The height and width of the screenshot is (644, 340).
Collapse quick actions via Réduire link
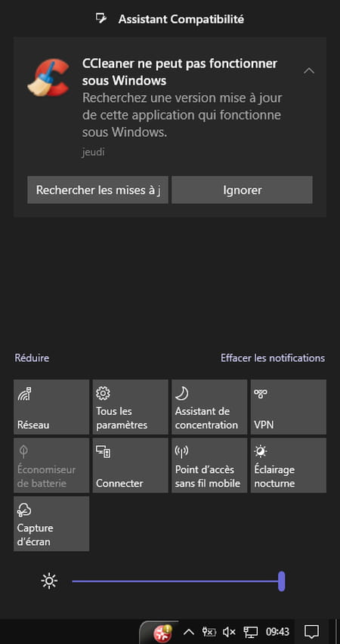click(32, 358)
